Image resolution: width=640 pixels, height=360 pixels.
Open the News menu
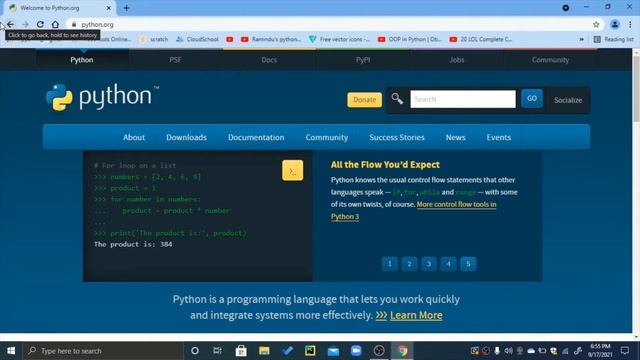(x=456, y=137)
